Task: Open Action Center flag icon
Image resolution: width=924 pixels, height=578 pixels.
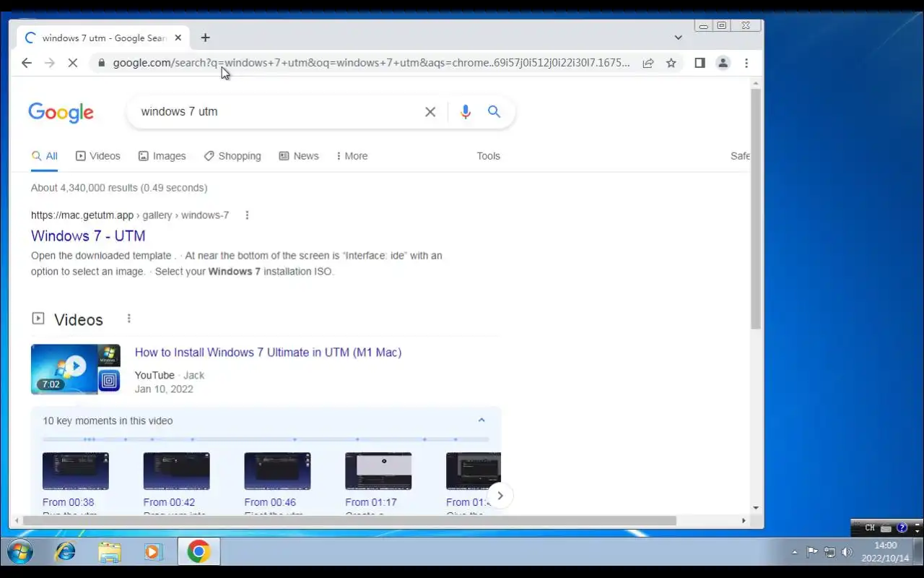Action: coord(812,552)
